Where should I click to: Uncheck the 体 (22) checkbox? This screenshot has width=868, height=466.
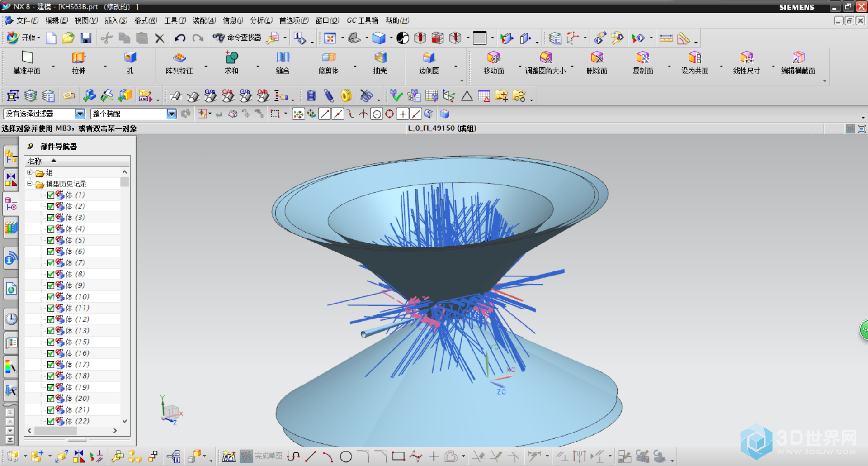tap(51, 421)
